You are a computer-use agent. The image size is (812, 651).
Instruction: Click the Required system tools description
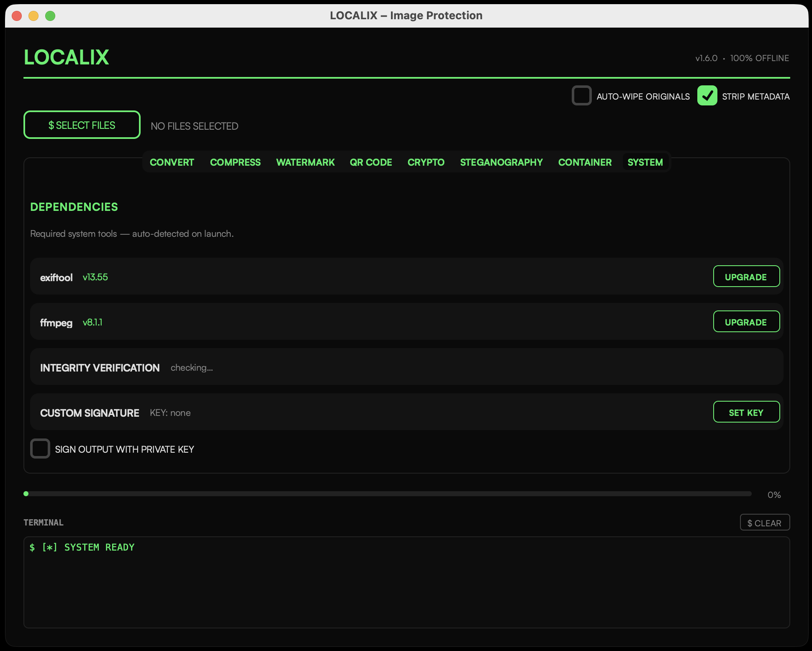click(x=132, y=233)
